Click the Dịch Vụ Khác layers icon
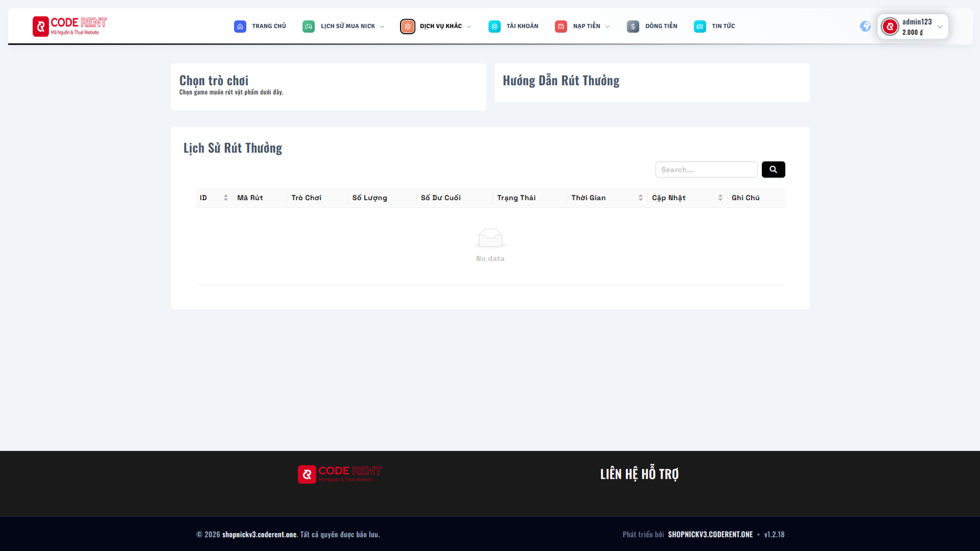This screenshot has height=551, width=980. (407, 26)
